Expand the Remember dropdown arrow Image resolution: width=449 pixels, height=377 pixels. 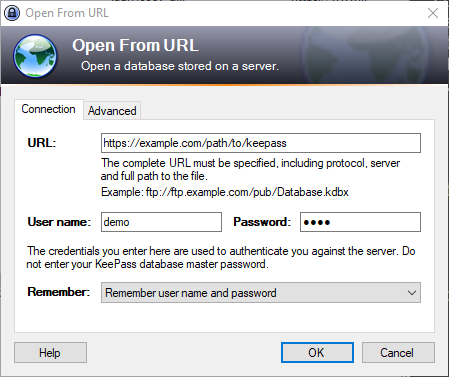point(412,293)
